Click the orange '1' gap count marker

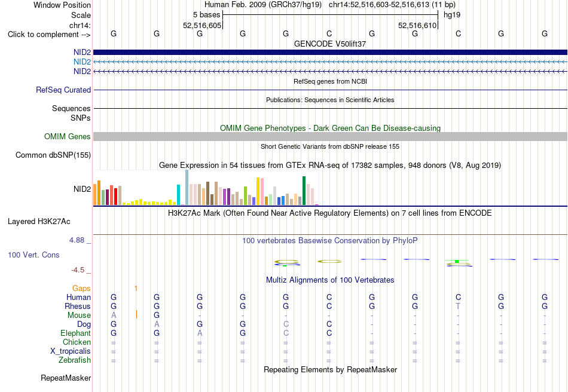[136, 289]
